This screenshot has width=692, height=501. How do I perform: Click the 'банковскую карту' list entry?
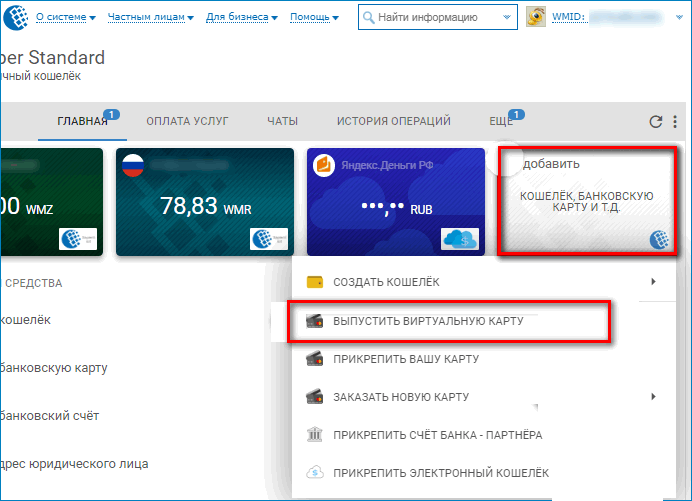(54, 368)
